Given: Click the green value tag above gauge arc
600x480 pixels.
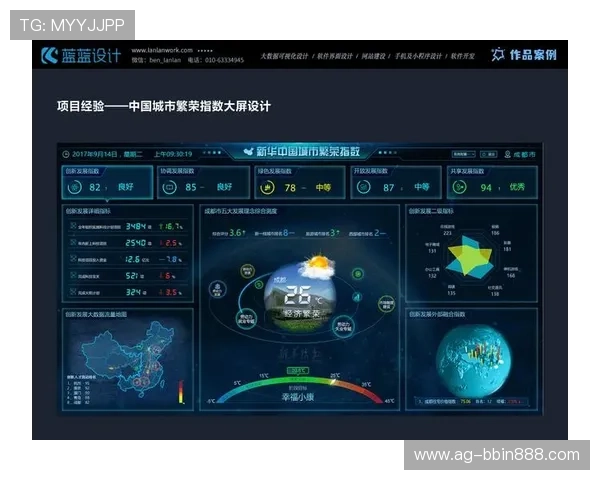Looking at the screenshot, I should 298,371.
